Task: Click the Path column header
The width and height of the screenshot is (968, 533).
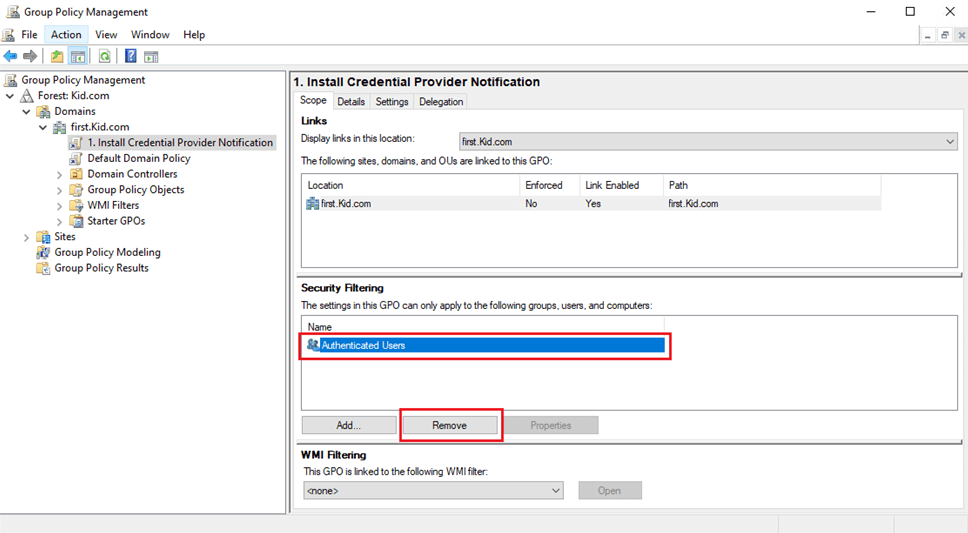Action: (x=772, y=185)
